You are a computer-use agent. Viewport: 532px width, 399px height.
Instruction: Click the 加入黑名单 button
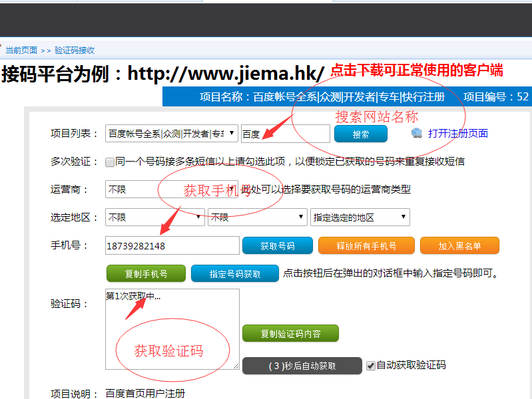click(x=459, y=245)
